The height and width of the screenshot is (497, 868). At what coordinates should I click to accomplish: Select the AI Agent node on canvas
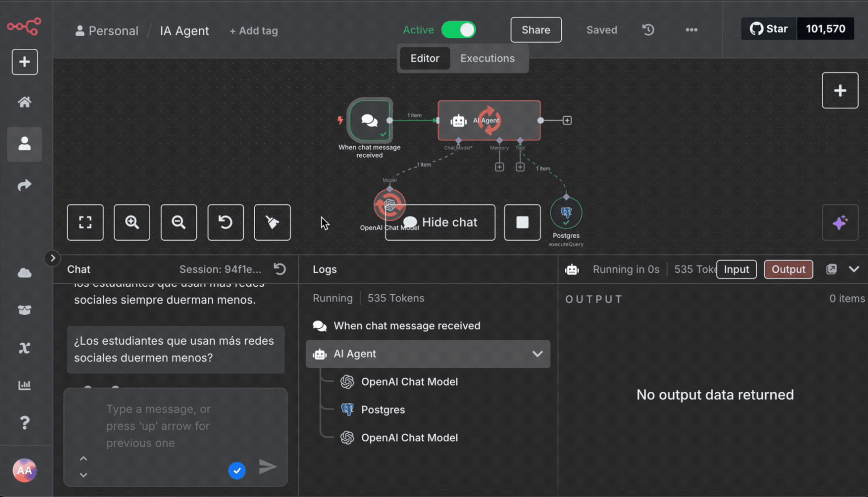(x=489, y=120)
